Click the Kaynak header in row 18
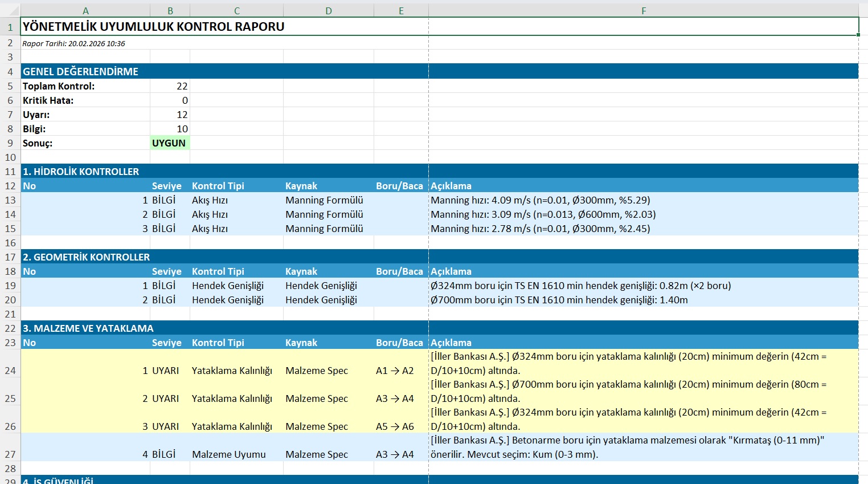The image size is (868, 484). click(x=329, y=271)
